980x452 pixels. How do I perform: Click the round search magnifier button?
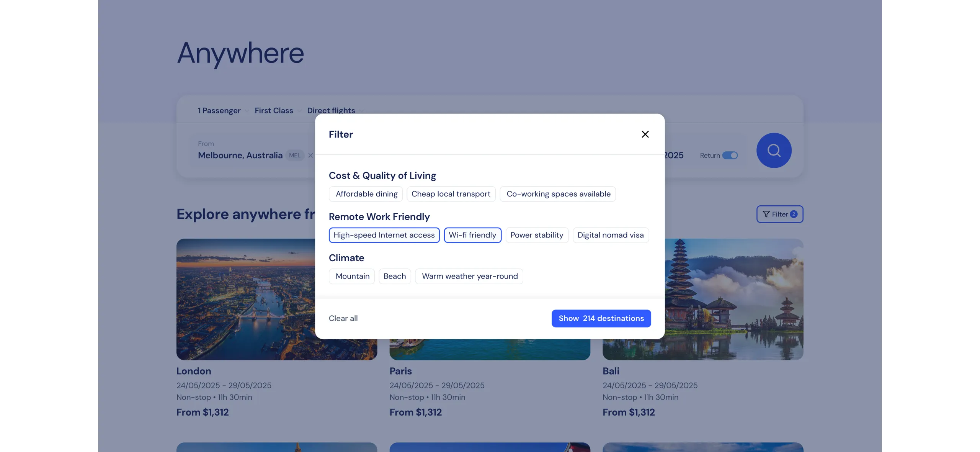(x=774, y=151)
